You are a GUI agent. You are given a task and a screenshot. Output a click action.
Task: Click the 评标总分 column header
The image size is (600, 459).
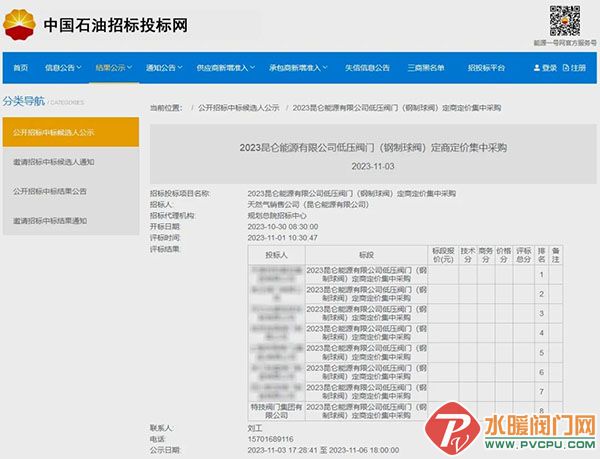point(523,255)
